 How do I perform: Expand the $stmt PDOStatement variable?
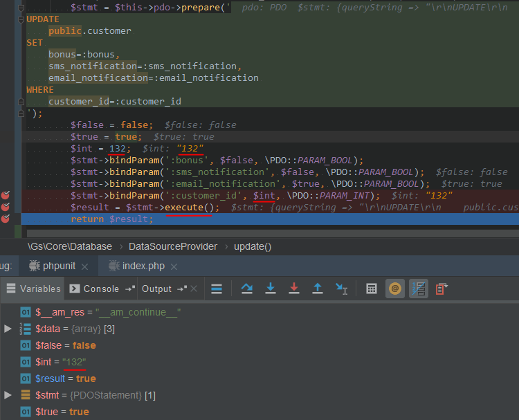click(x=8, y=395)
